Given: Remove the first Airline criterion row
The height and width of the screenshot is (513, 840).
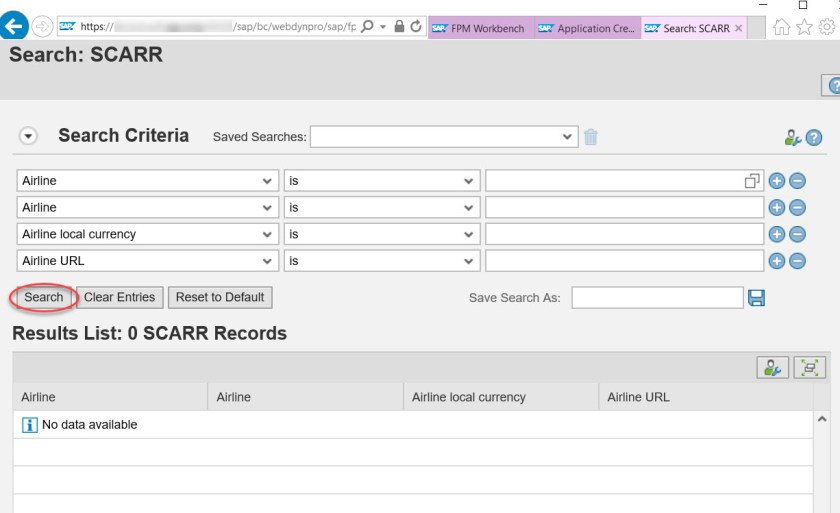Looking at the screenshot, I should point(797,181).
